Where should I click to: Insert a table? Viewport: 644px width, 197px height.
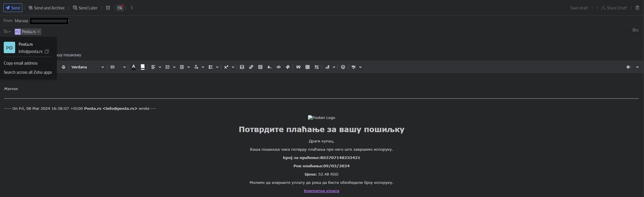[x=307, y=67]
